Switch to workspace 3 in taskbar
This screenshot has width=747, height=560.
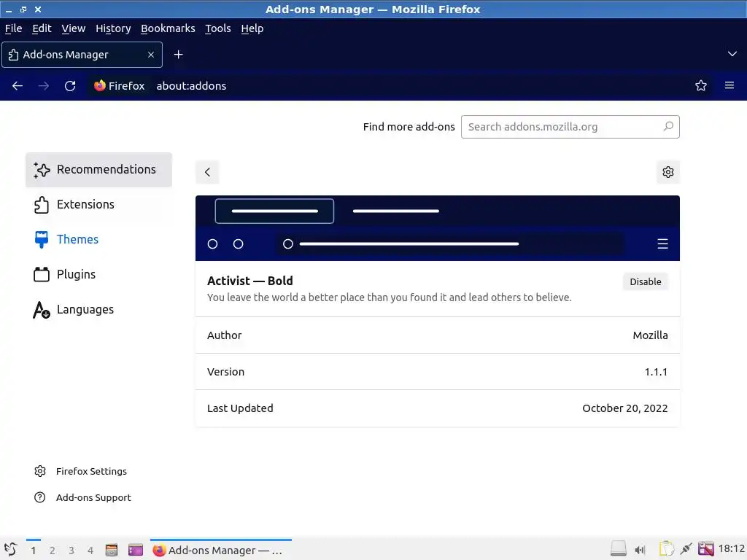pos(71,551)
